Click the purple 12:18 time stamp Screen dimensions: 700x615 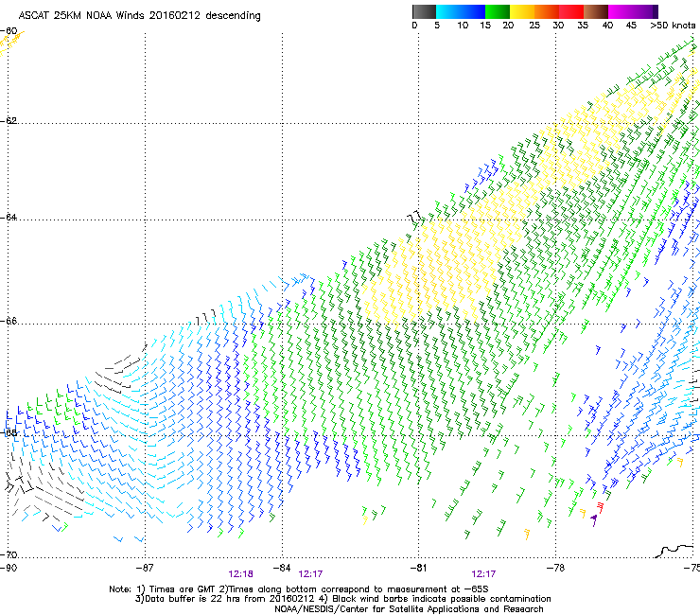coord(241,574)
